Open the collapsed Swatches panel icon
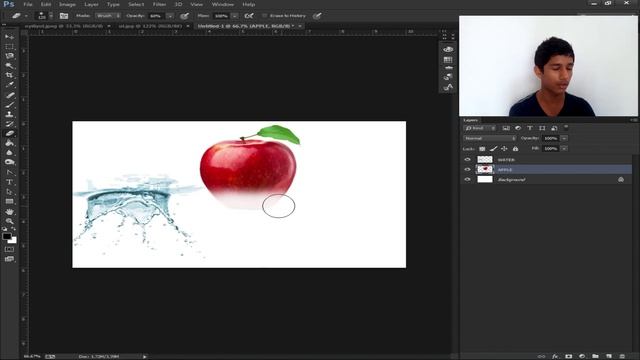 pyautogui.click(x=448, y=60)
